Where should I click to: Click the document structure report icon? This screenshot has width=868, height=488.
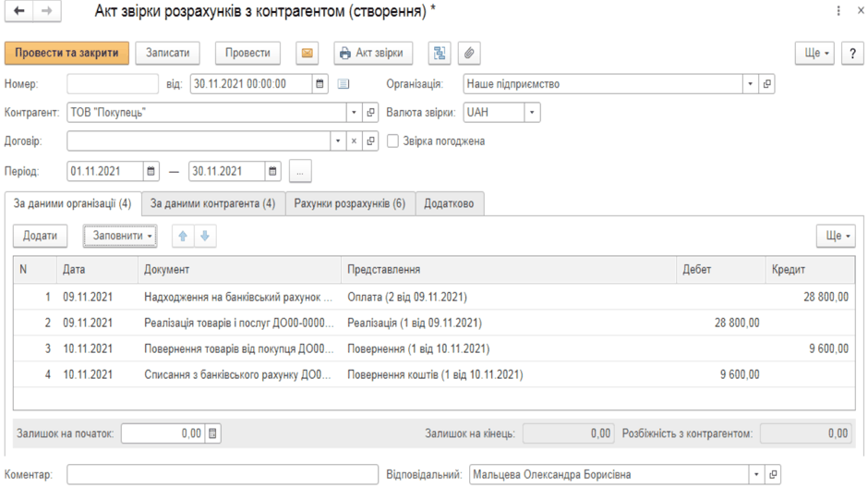tap(440, 54)
